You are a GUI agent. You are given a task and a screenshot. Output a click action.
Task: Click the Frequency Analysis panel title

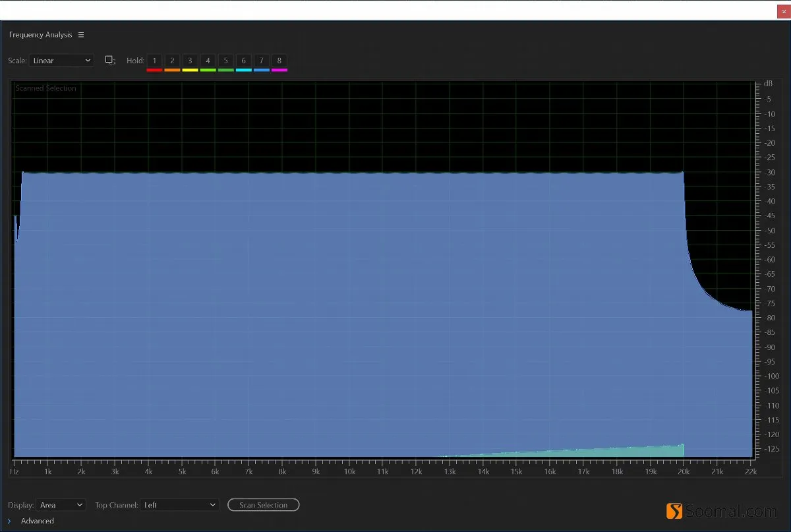point(40,35)
